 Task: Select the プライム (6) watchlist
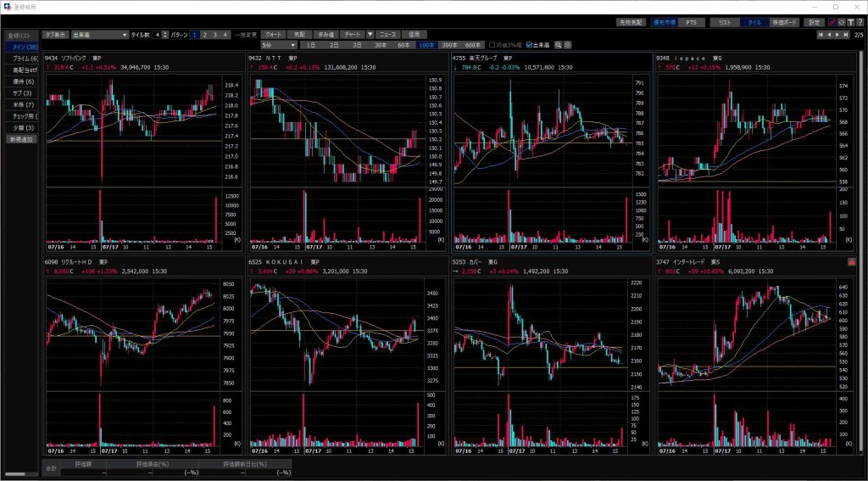(x=22, y=58)
